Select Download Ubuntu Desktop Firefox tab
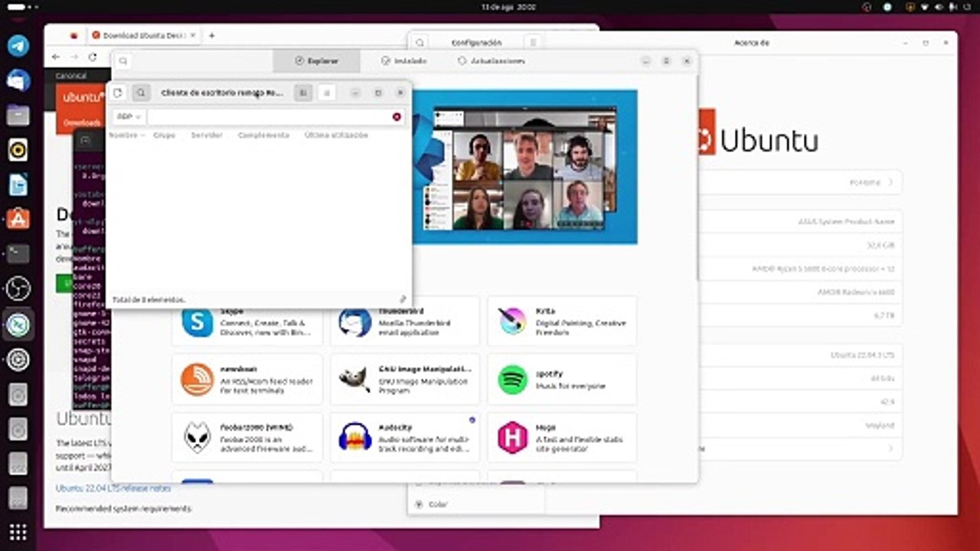The height and width of the screenshot is (551, 980). (x=144, y=35)
